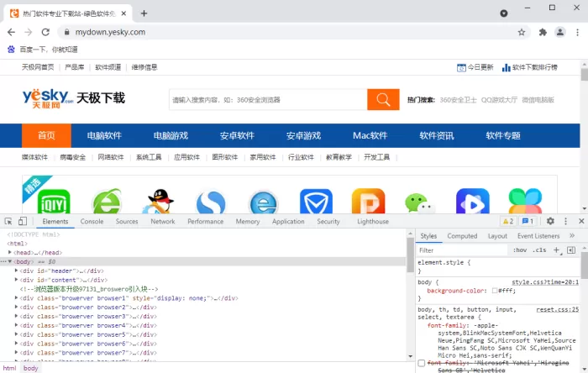Expand the div id header node
Image resolution: width=588 pixels, height=373 pixels.
click(16, 271)
